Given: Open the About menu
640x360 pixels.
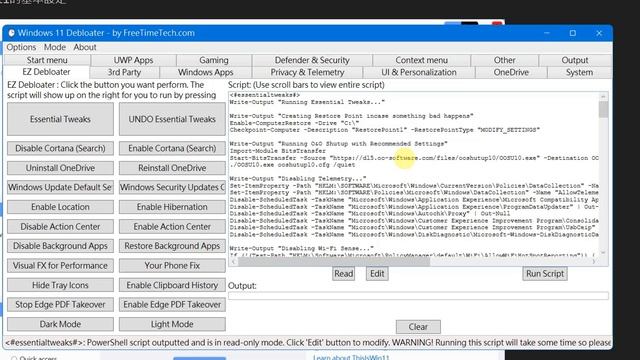Looking at the screenshot, I should tap(85, 47).
